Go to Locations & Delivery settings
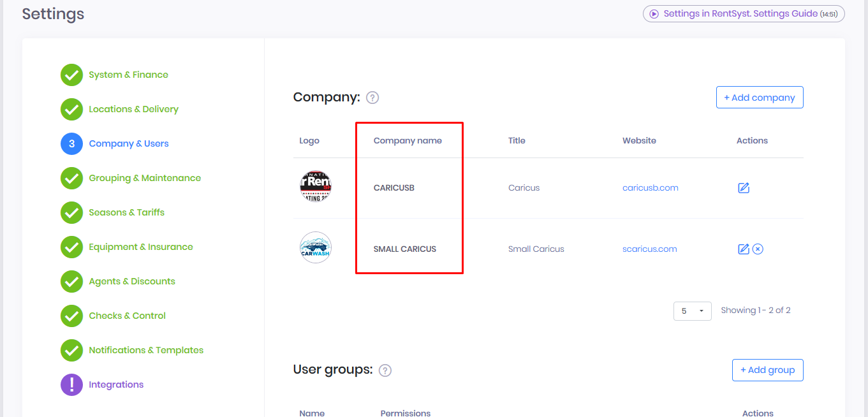 click(133, 109)
